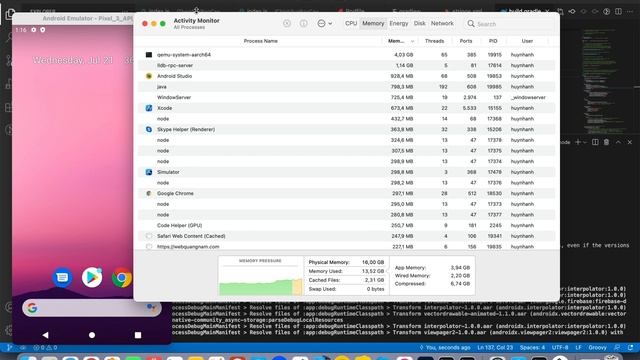Tap the Android home navigation button
The height and width of the screenshot is (360, 640).
click(x=92, y=335)
